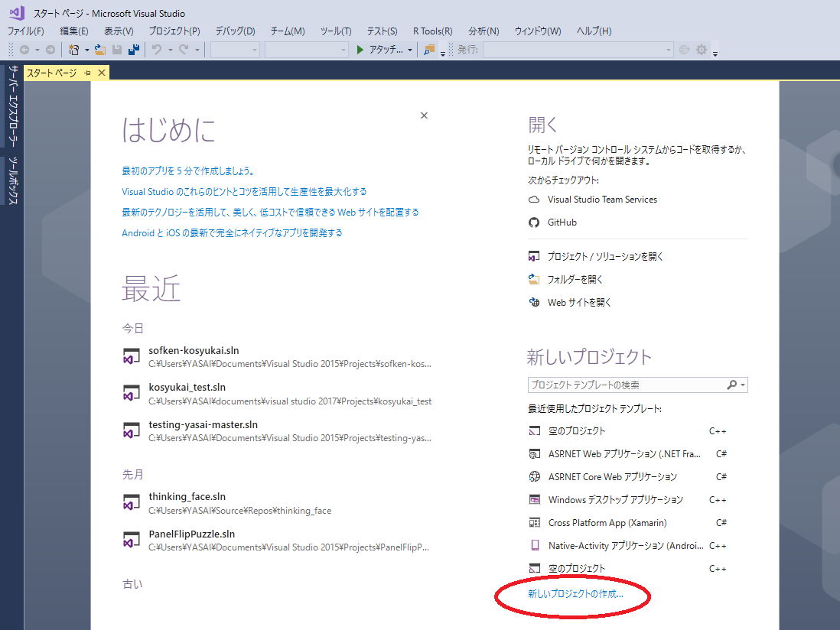Open the プロジェクト(P) menu
This screenshot has height=630, width=840.
pyautogui.click(x=174, y=31)
